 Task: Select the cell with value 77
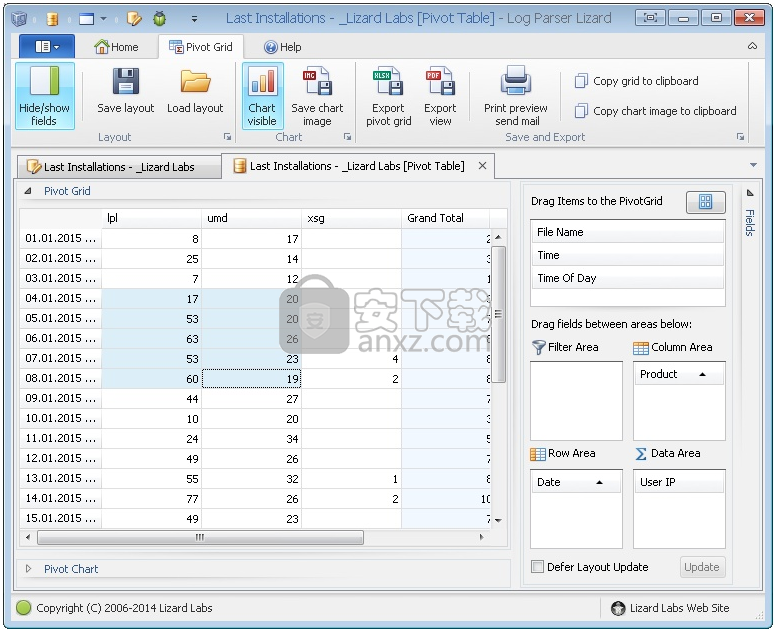pyautogui.click(x=151, y=499)
